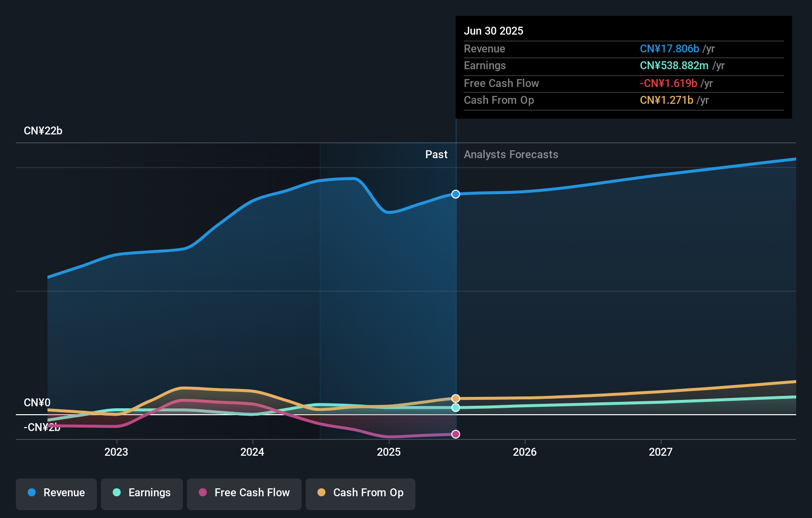Click the Cash From Op marker on chart
Viewport: 812px width, 518px height.
[455, 398]
